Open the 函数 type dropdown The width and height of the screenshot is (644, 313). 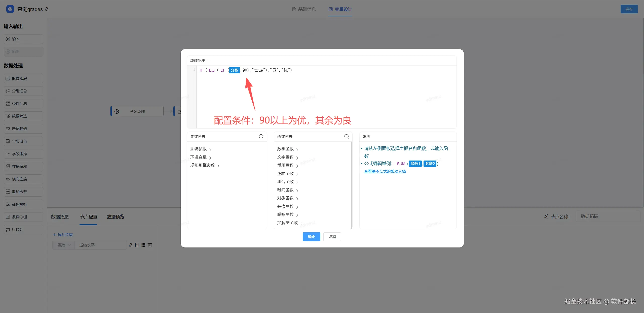tap(63, 245)
